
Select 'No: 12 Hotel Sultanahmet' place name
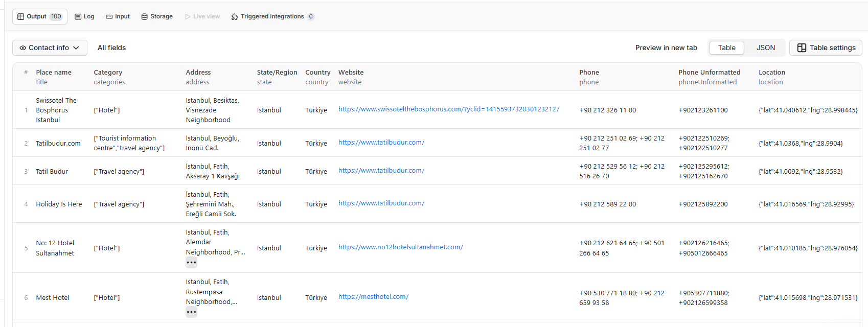55,248
